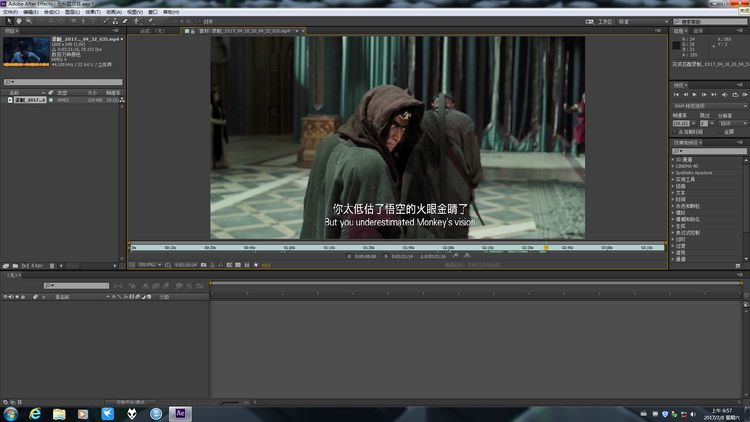The width and height of the screenshot is (750, 422).
Task: Switch to the Audio tab beside Info
Action: [698, 31]
